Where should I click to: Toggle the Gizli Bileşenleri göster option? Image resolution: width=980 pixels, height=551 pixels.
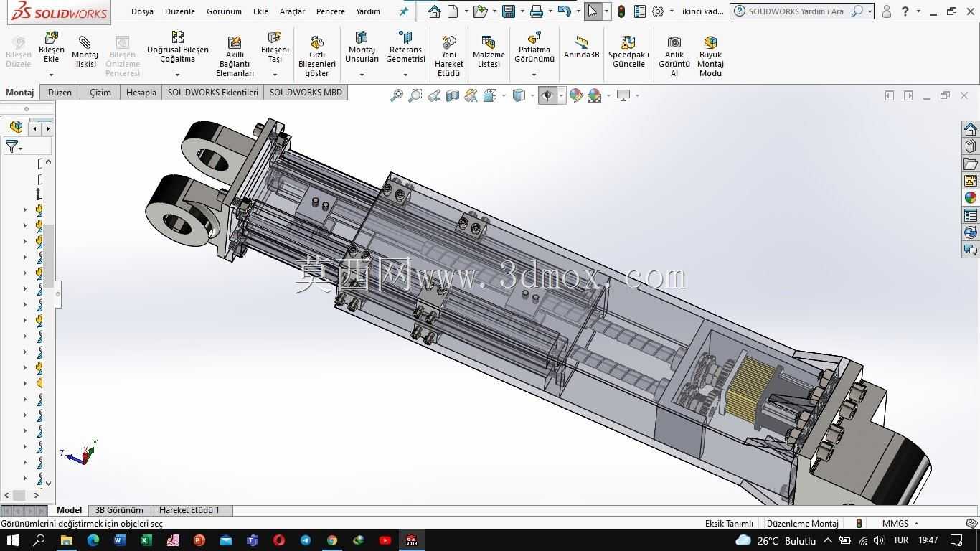coord(316,56)
